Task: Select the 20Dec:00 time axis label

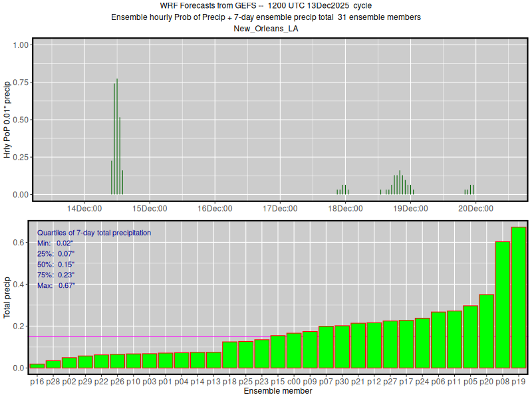Action: 475,208
